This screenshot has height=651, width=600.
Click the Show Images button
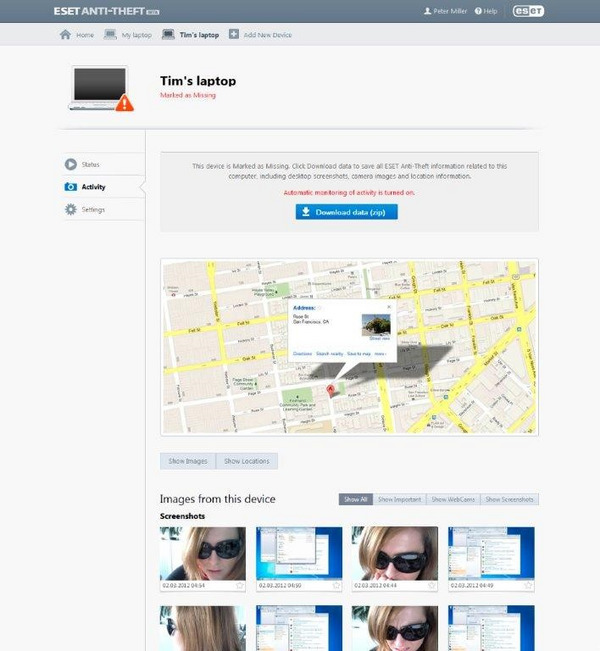click(x=188, y=461)
